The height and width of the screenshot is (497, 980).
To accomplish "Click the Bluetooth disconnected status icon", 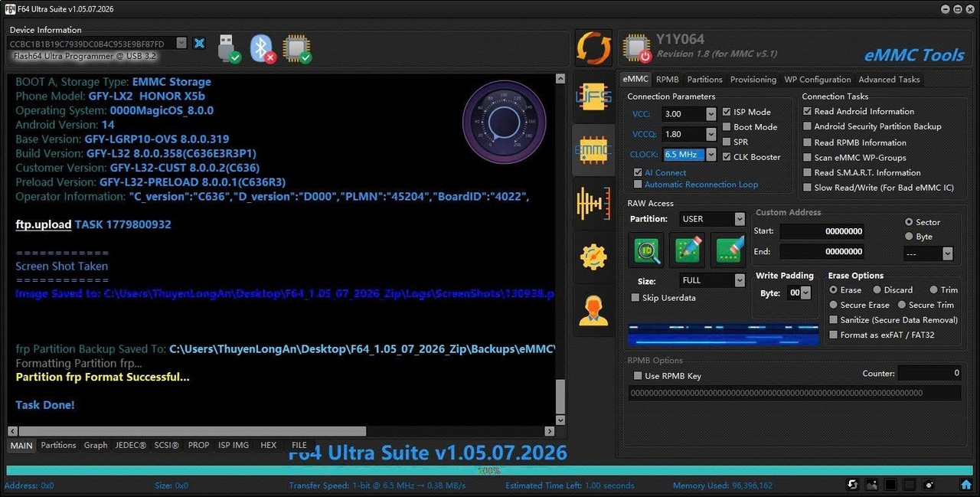I will 263,48.
